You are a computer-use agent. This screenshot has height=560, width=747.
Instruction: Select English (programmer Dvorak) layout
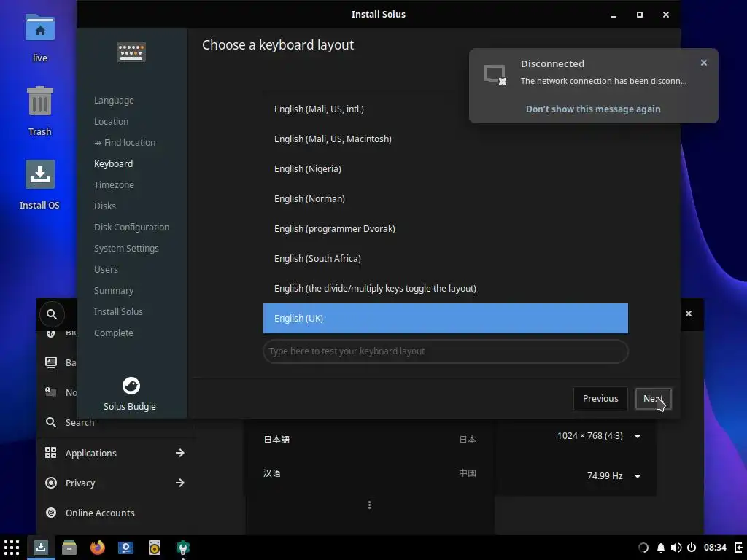[x=446, y=228]
